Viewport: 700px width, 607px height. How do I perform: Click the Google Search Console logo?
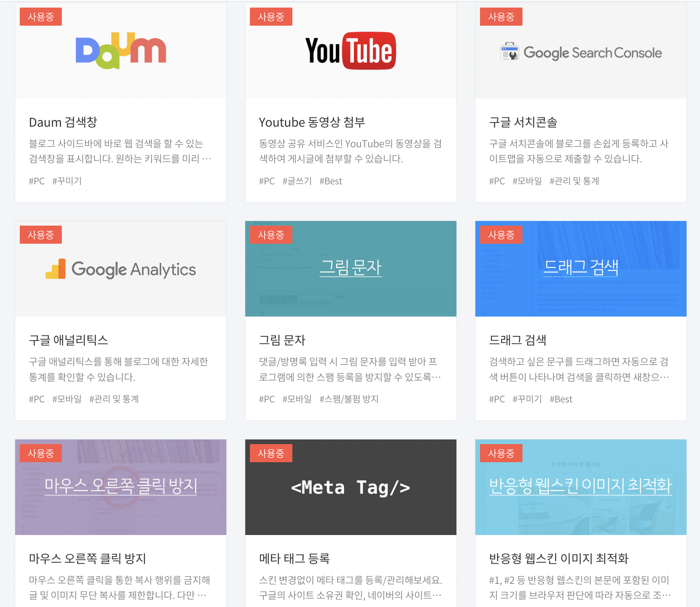581,52
